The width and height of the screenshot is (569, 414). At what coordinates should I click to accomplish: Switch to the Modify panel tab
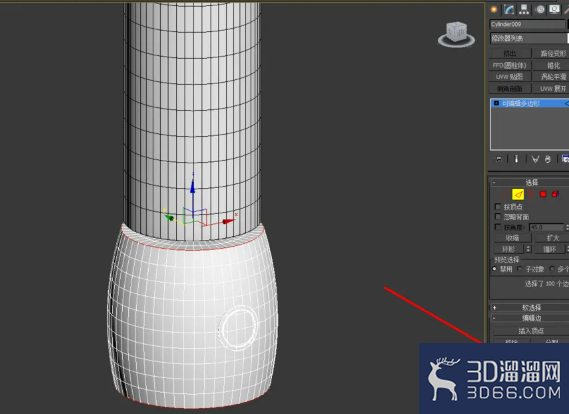(509, 9)
